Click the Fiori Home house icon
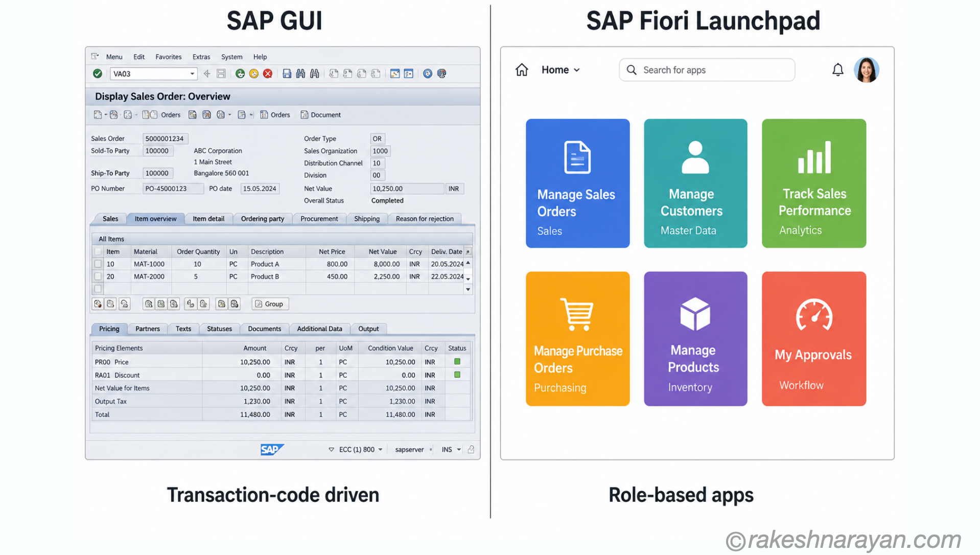 522,70
